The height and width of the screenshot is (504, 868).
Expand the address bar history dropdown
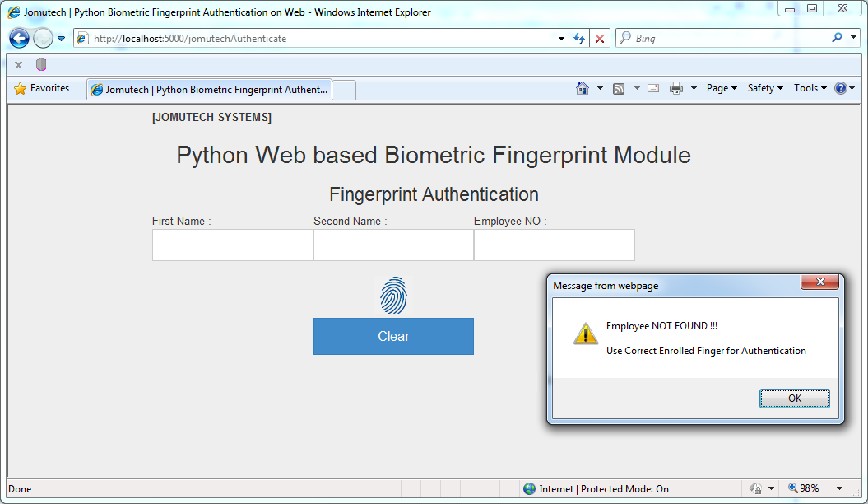pyautogui.click(x=561, y=38)
